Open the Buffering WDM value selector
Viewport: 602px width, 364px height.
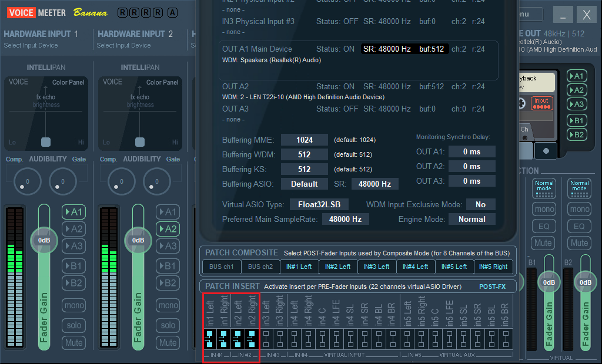pyautogui.click(x=305, y=154)
